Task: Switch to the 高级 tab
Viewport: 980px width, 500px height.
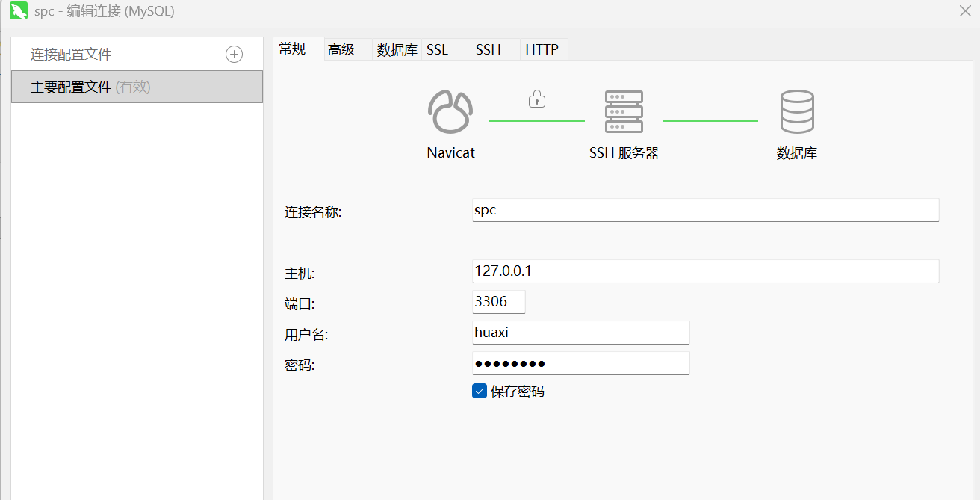Action: tap(341, 50)
